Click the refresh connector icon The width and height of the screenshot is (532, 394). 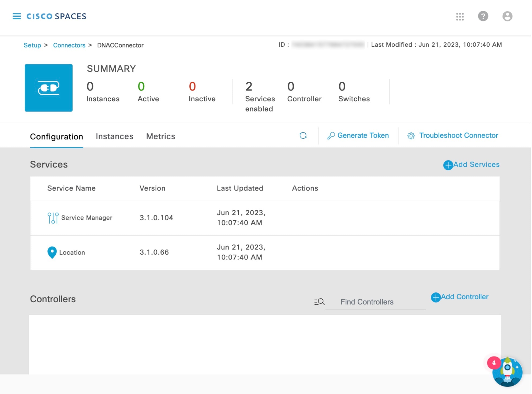304,136
